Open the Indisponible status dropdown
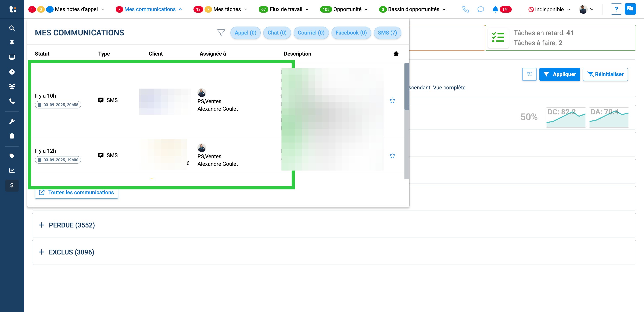 [549, 10]
